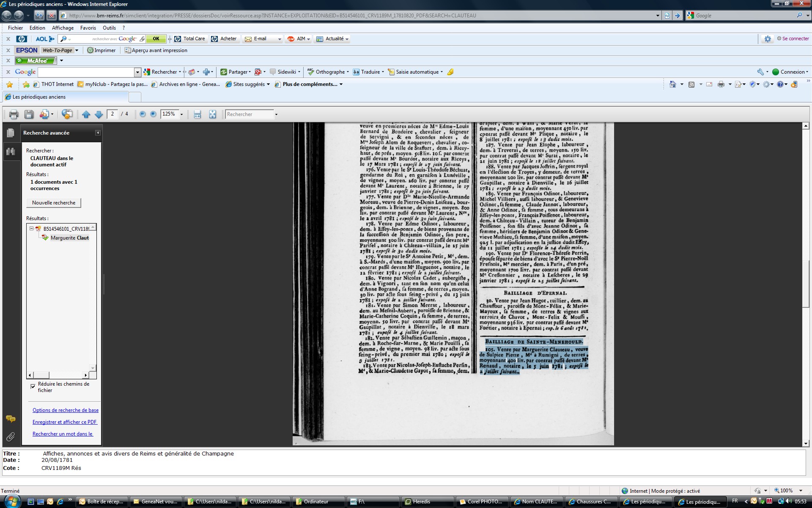
Task: Fit one full page icon
Action: 212,114
